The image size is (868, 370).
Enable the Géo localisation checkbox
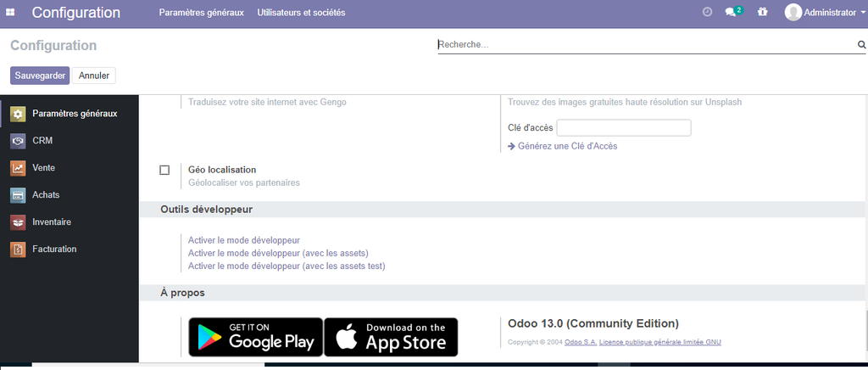165,171
